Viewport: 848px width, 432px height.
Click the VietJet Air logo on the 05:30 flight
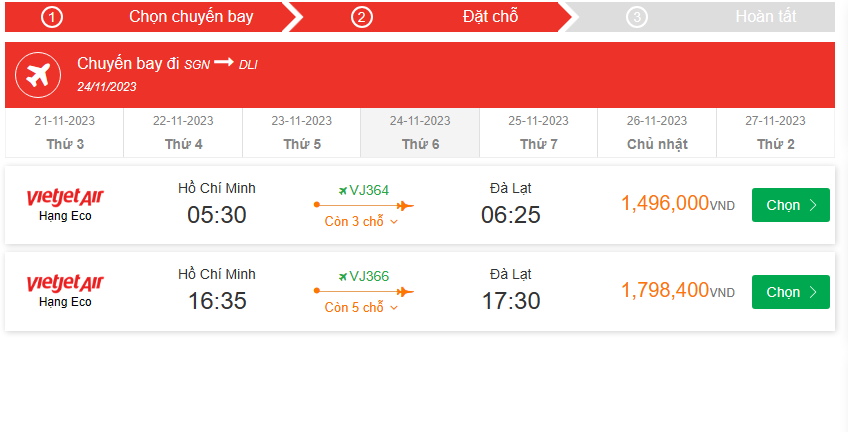point(65,196)
